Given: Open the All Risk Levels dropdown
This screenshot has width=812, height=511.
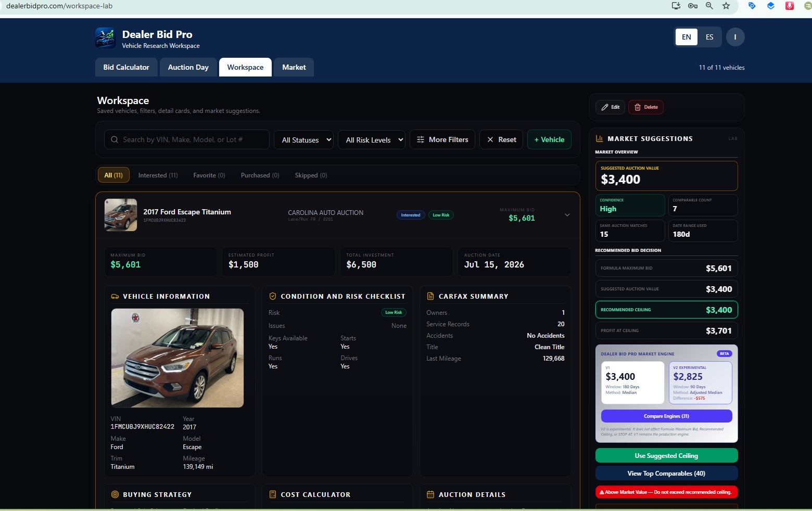Looking at the screenshot, I should [372, 139].
